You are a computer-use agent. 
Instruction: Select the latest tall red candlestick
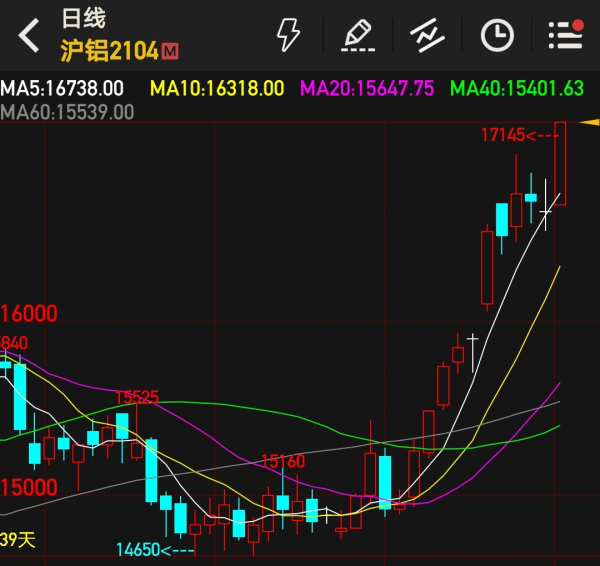pyautogui.click(x=560, y=164)
